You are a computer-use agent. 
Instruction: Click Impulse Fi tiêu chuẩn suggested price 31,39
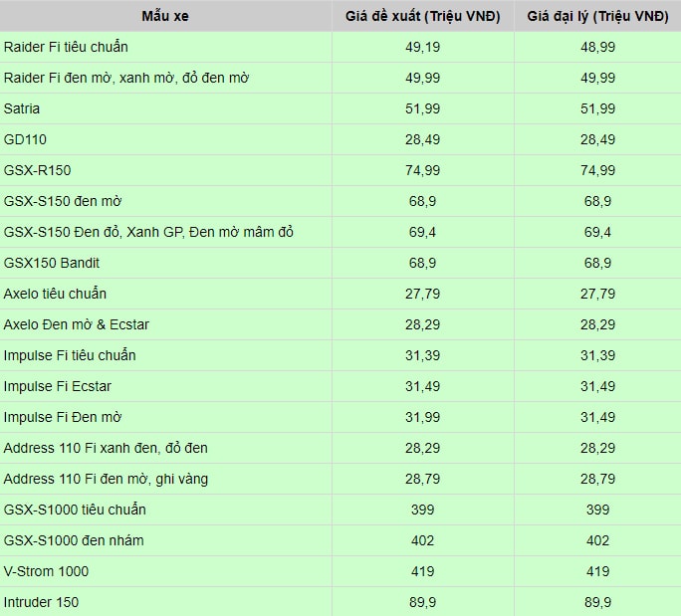pos(422,355)
